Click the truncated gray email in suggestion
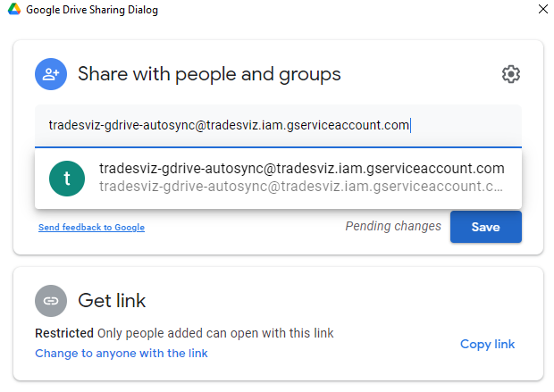The image size is (554, 392). click(300, 187)
